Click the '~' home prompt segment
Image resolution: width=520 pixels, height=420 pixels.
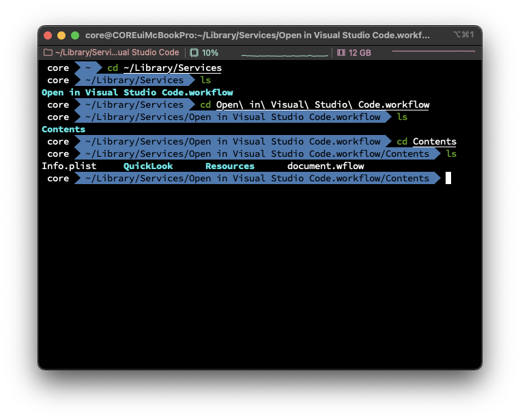[88, 68]
